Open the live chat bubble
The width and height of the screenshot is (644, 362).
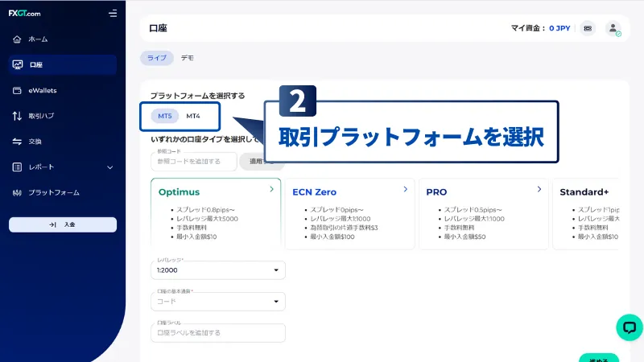630,327
